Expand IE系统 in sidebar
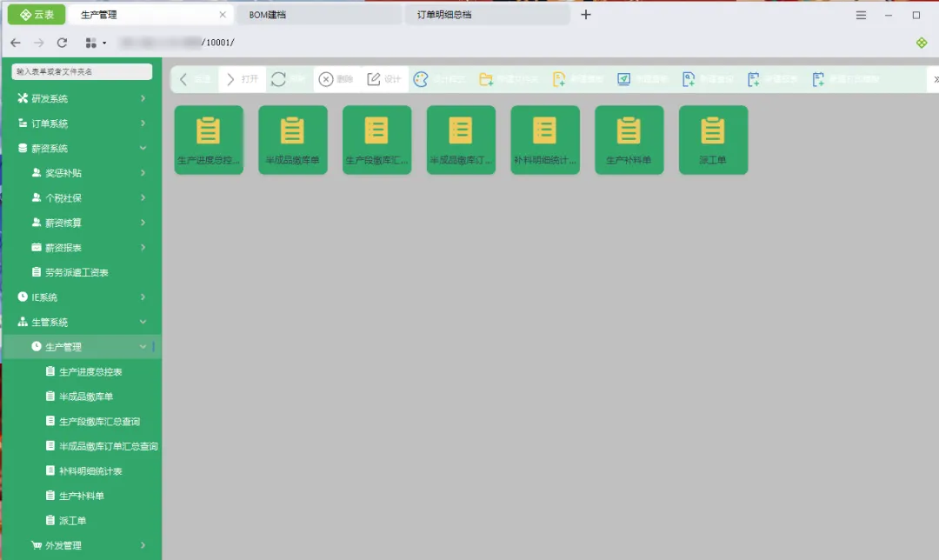 point(82,297)
